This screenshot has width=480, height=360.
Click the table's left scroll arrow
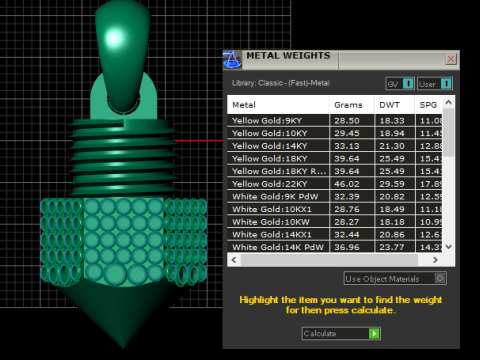(x=234, y=260)
